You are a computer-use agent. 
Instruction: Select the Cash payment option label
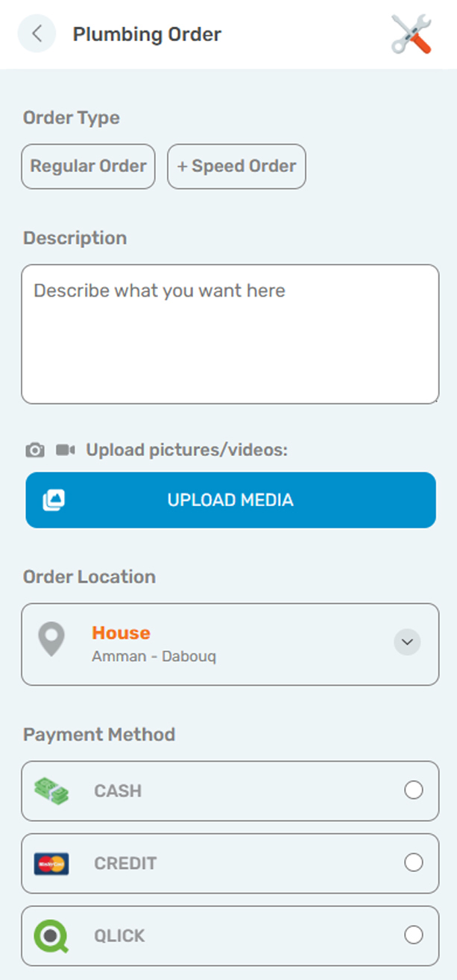click(x=118, y=791)
